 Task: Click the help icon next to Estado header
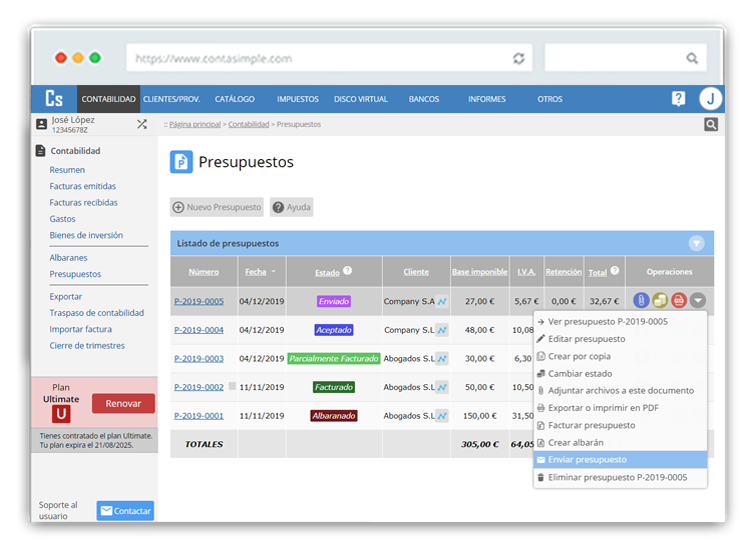click(348, 270)
